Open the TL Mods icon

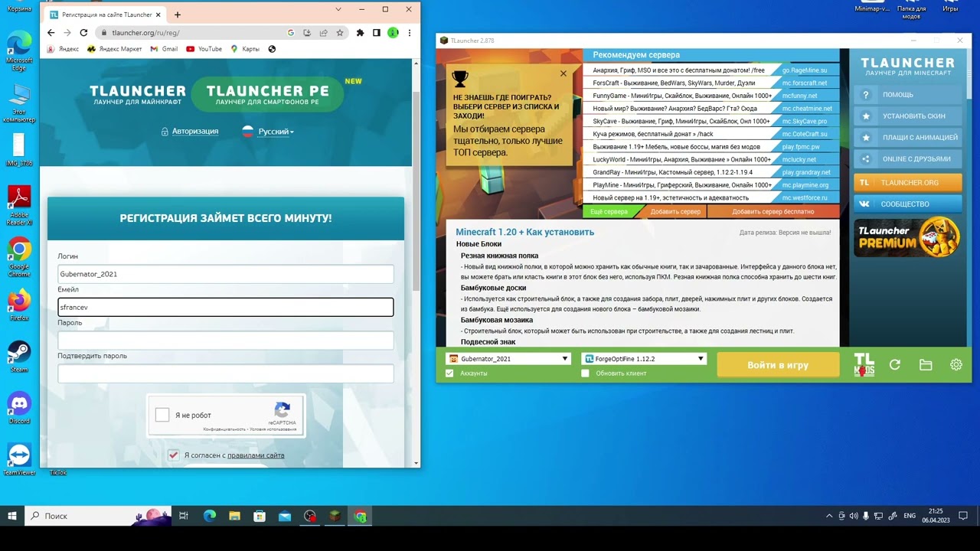(864, 365)
